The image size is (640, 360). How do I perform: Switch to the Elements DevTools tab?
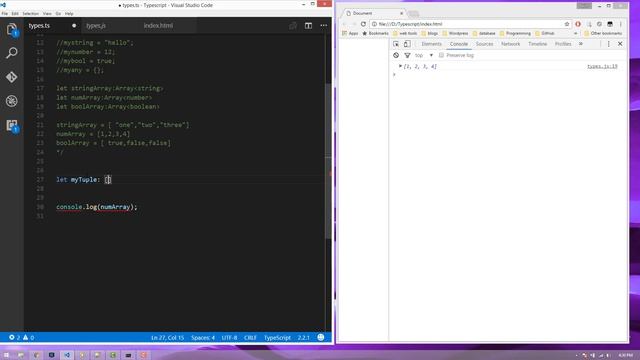(431, 44)
